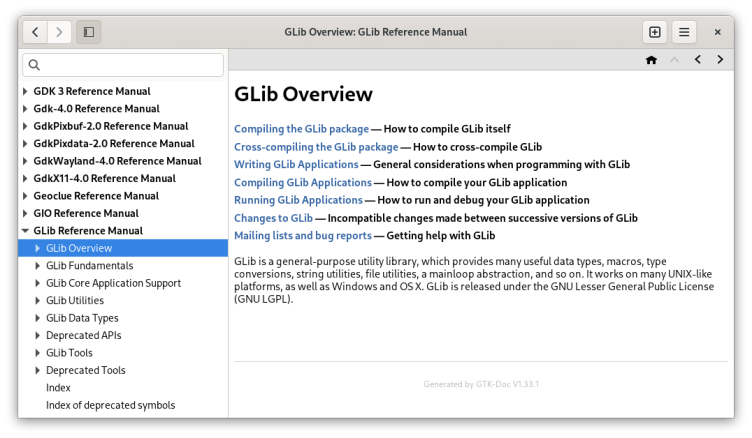
Task: Open Running GLib Applications link
Action: pos(298,200)
